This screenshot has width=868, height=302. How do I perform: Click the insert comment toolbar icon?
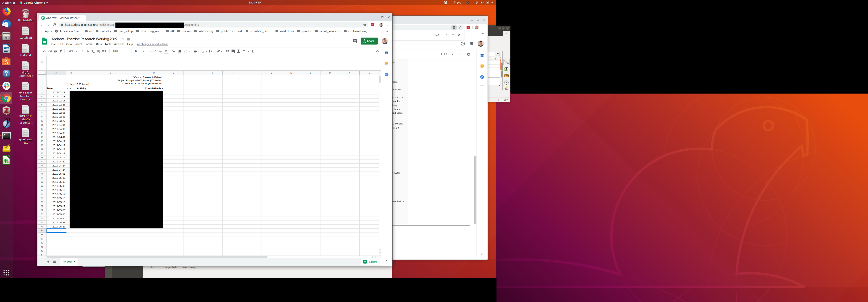pos(233,51)
